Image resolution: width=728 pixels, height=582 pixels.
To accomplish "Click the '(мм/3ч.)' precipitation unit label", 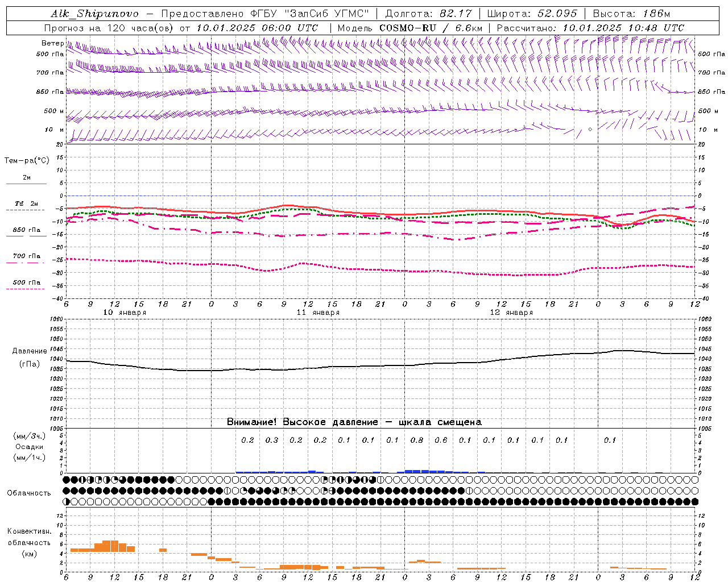I will pyautogui.click(x=30, y=436).
